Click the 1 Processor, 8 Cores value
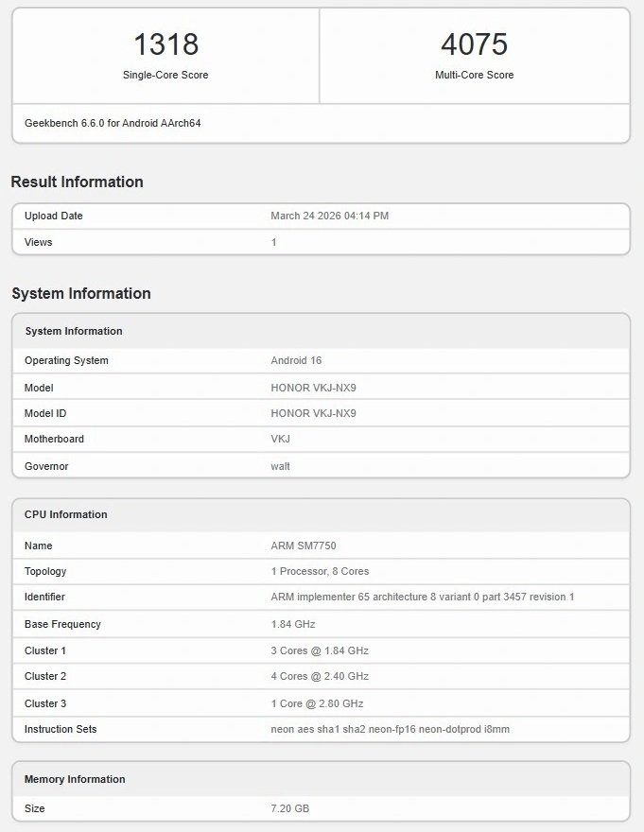644x832 pixels. pyautogui.click(x=321, y=571)
